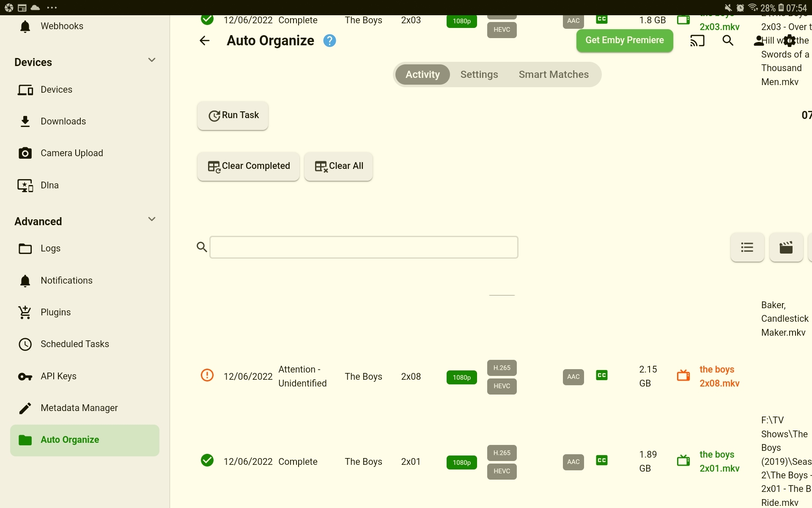The width and height of the screenshot is (812, 508).
Task: Click the orange attention icon for 2x08
Action: pos(207,375)
